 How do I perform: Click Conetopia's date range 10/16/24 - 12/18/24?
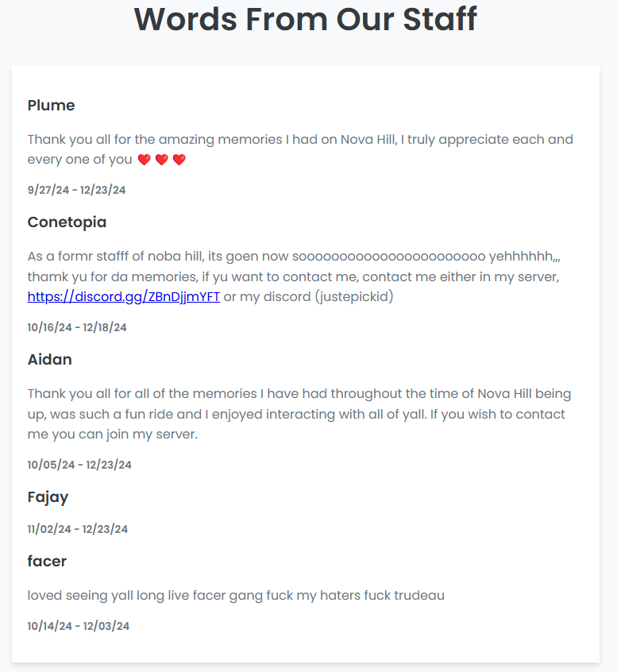tap(77, 327)
